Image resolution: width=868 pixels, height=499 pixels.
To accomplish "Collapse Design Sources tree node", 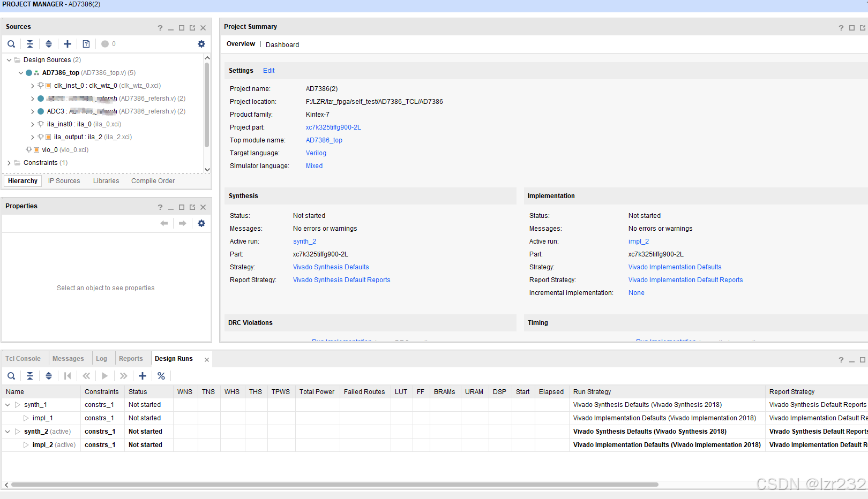I will 9,60.
